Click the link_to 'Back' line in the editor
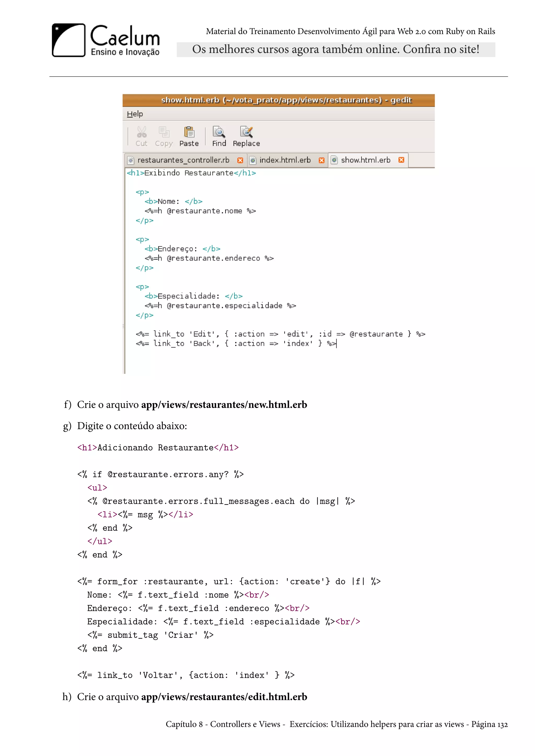535x756 pixels. pos(236,344)
